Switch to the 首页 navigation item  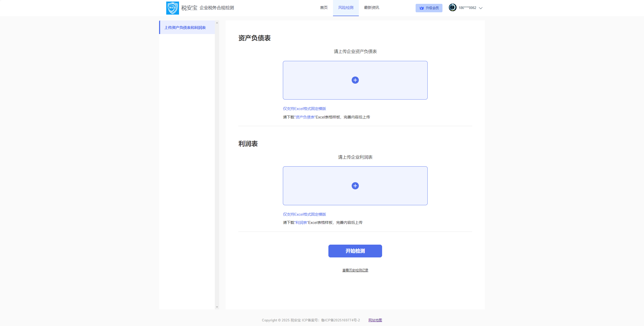(x=324, y=8)
